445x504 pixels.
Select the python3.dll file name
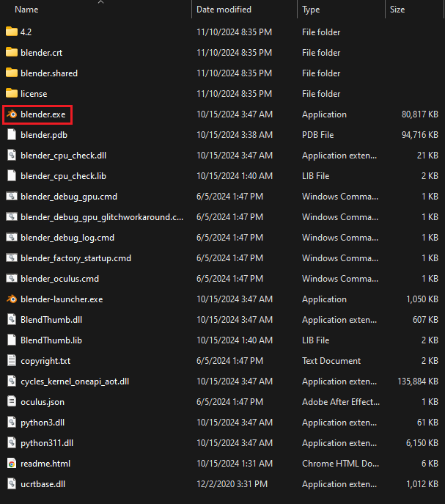[x=43, y=423]
